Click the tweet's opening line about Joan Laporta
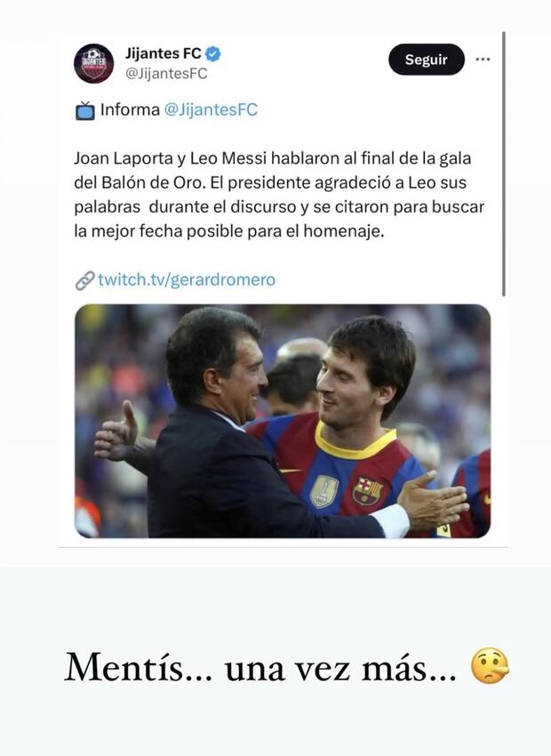This screenshot has height=756, width=551. [272, 158]
